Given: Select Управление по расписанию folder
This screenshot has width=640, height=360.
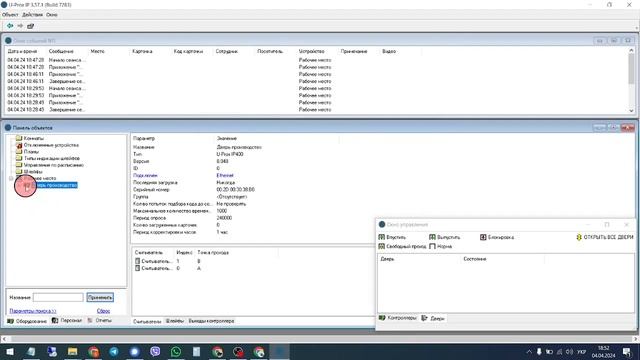Looking at the screenshot, I should pyautogui.click(x=53, y=165).
